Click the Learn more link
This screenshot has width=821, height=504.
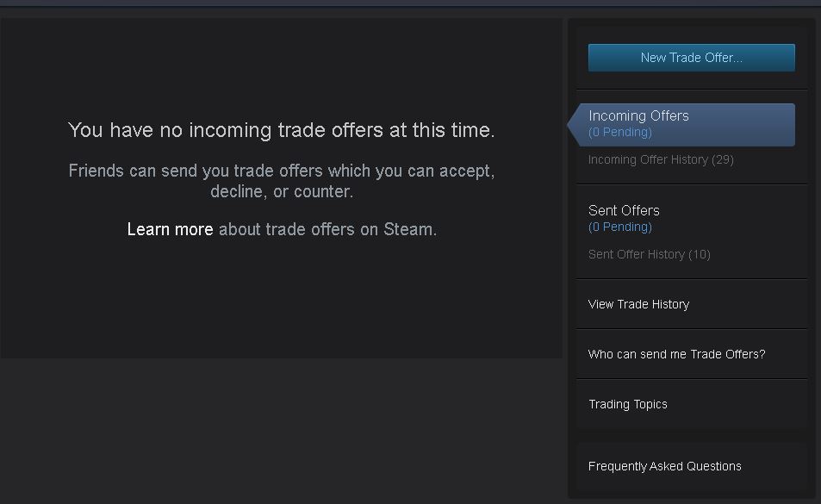[170, 229]
